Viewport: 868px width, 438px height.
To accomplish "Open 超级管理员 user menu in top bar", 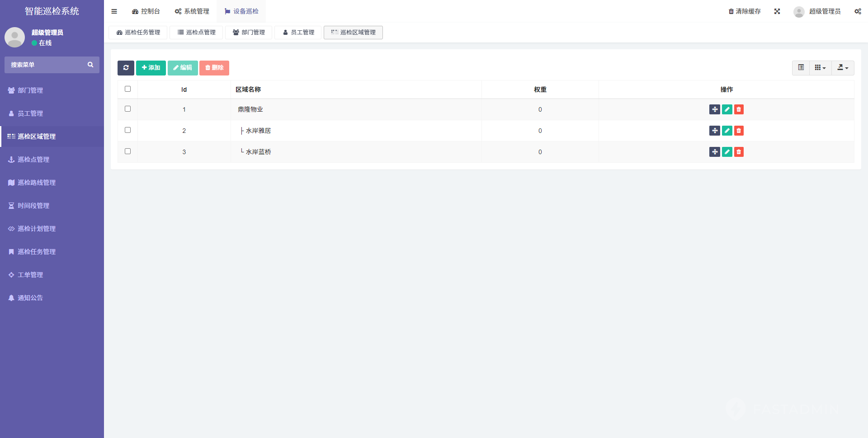I will pyautogui.click(x=817, y=11).
